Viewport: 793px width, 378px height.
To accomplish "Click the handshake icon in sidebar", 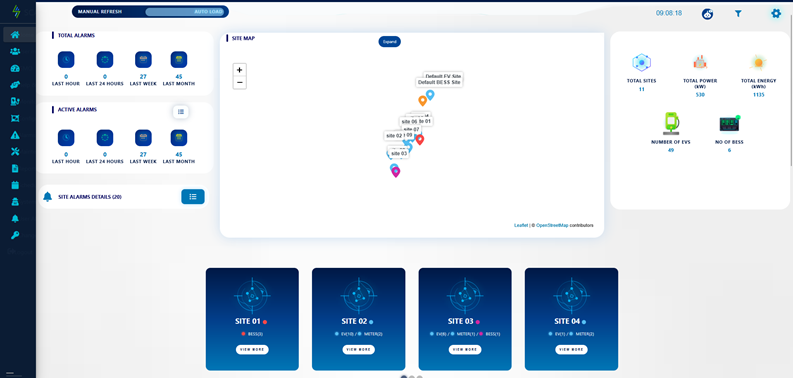I will click(x=15, y=85).
